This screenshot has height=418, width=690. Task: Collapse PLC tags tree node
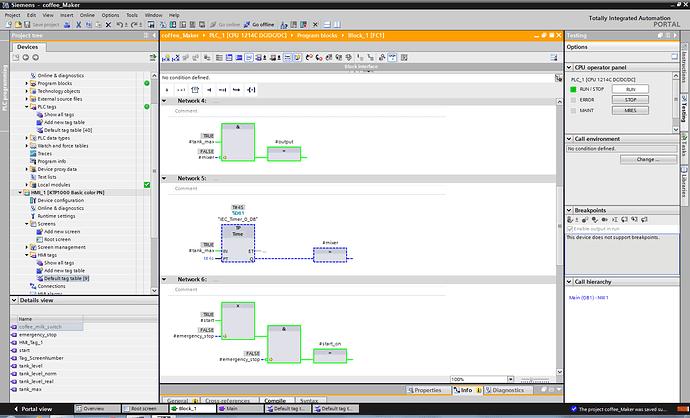[x=26, y=107]
